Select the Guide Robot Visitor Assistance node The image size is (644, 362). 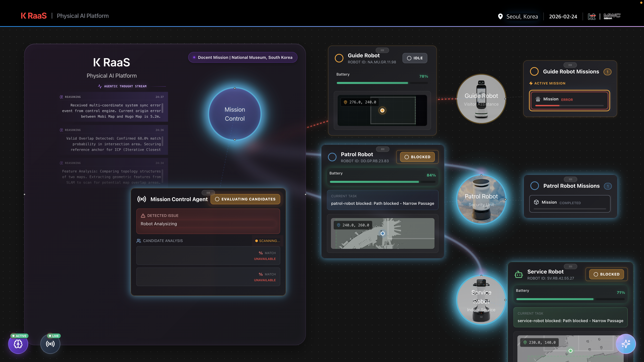tap(481, 99)
